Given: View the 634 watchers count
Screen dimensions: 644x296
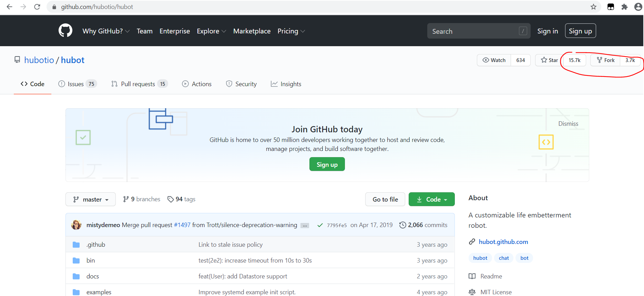Looking at the screenshot, I should pos(521,60).
